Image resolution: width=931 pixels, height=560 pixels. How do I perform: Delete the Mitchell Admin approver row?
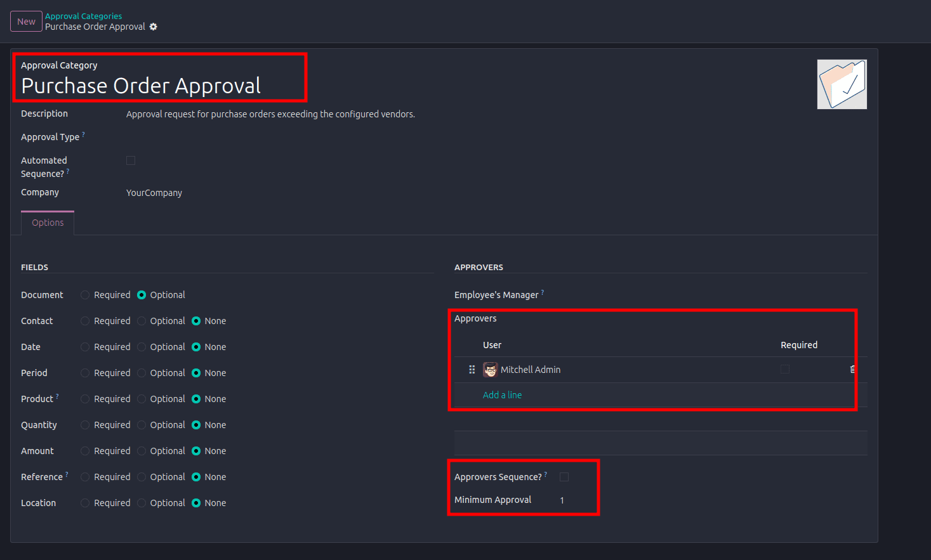tap(852, 369)
